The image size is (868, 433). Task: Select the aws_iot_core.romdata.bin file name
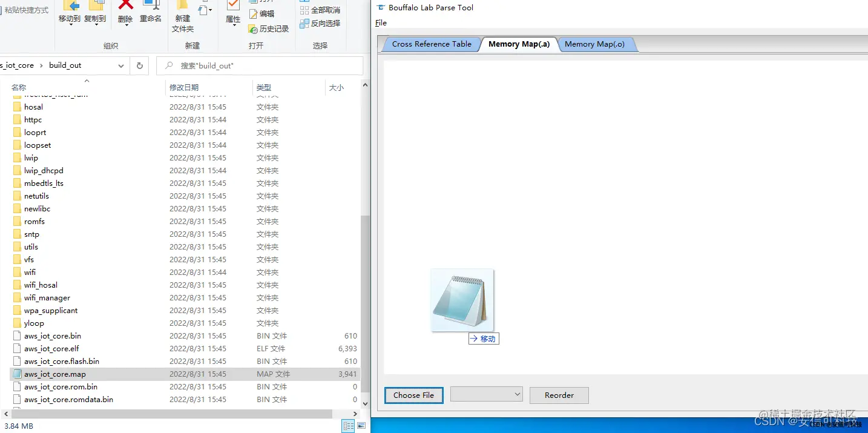[68, 400]
